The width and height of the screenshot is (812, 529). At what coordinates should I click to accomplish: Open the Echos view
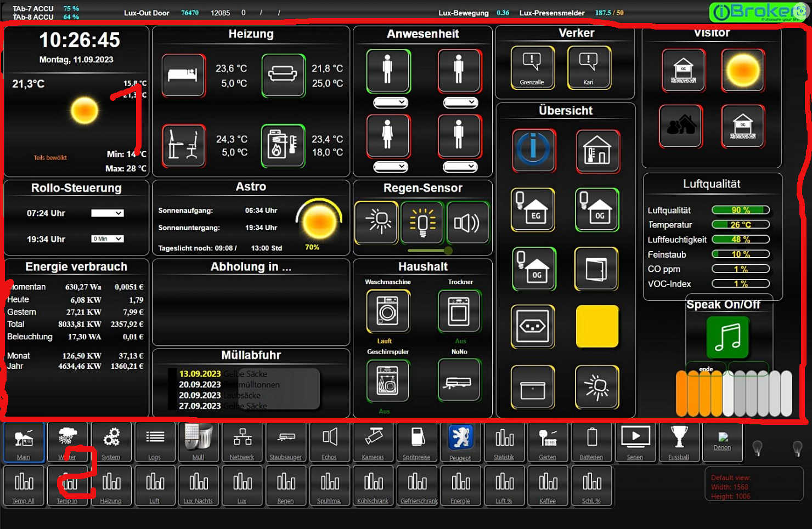pyautogui.click(x=329, y=442)
